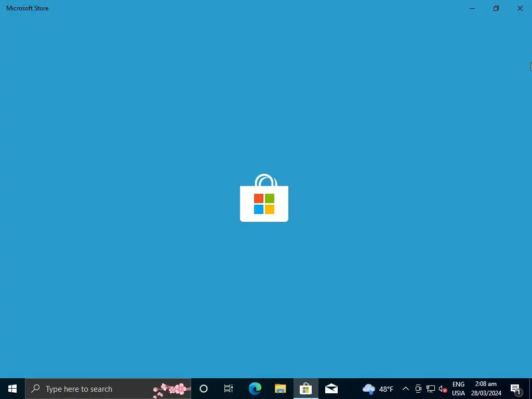This screenshot has width=532, height=399.
Task: Click the Microsoft Store window title
Action: [x=28, y=8]
